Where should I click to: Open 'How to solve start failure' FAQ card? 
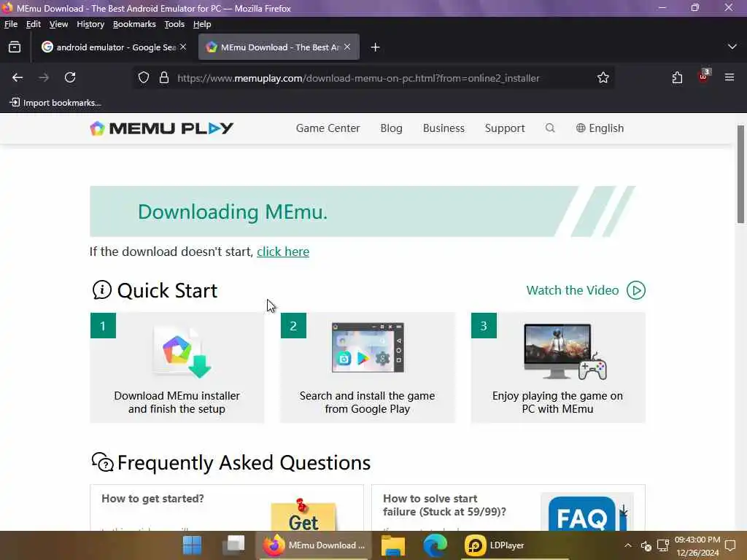[x=508, y=507]
